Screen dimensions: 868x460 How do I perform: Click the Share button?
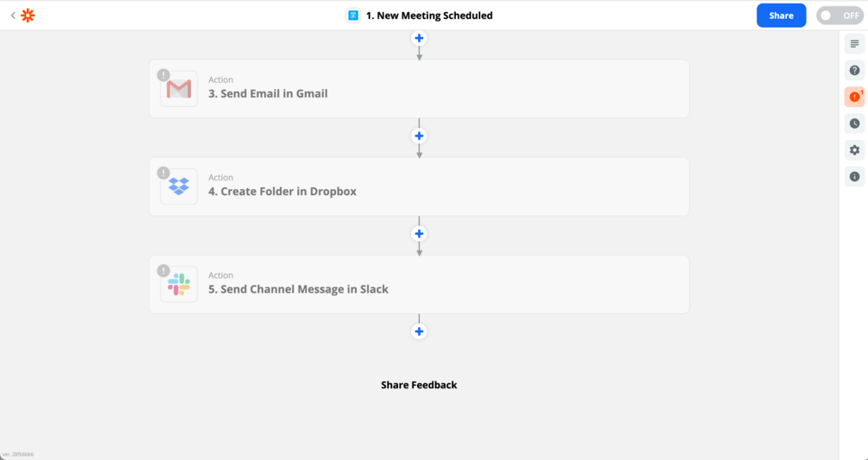click(x=781, y=16)
